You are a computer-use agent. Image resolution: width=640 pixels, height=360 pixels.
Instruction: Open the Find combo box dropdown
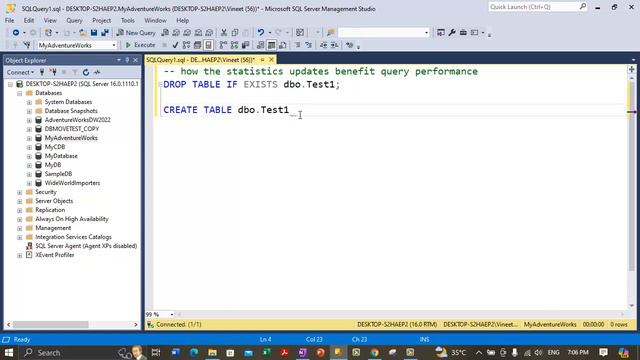(x=427, y=33)
